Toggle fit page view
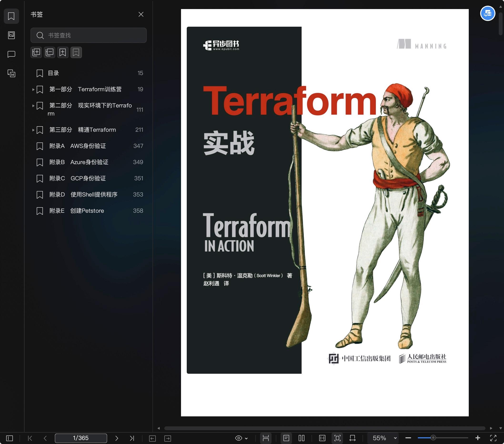 [x=337, y=438]
